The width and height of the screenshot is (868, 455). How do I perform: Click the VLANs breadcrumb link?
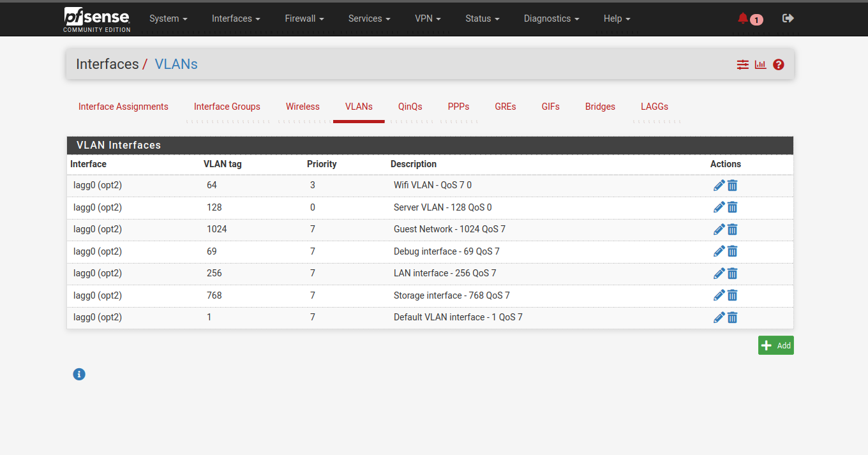pos(176,64)
